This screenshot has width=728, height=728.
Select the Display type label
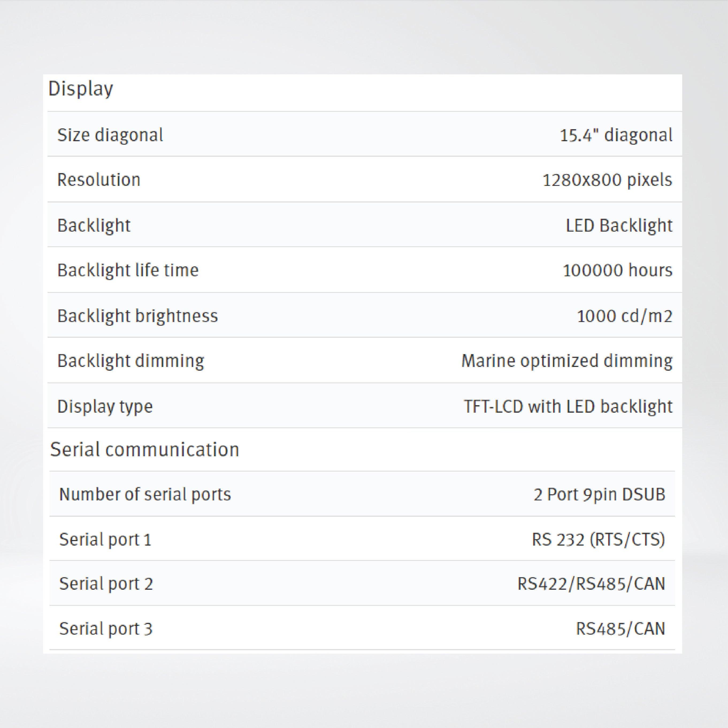tap(105, 406)
